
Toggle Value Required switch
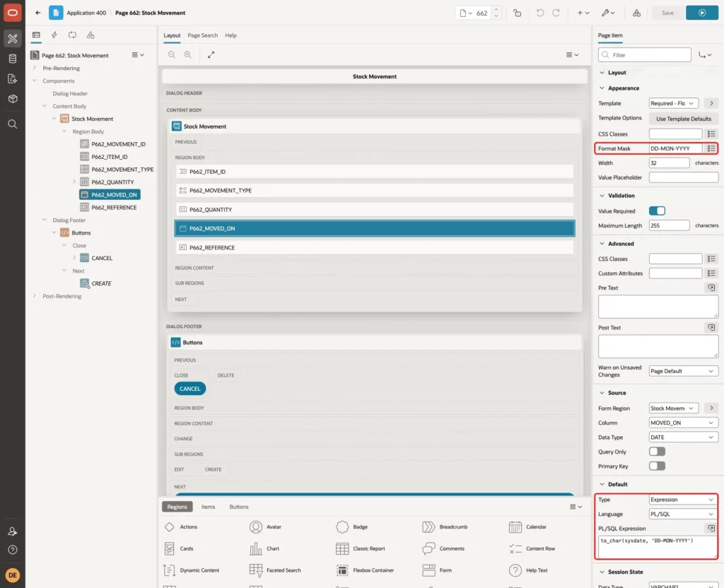[657, 211]
